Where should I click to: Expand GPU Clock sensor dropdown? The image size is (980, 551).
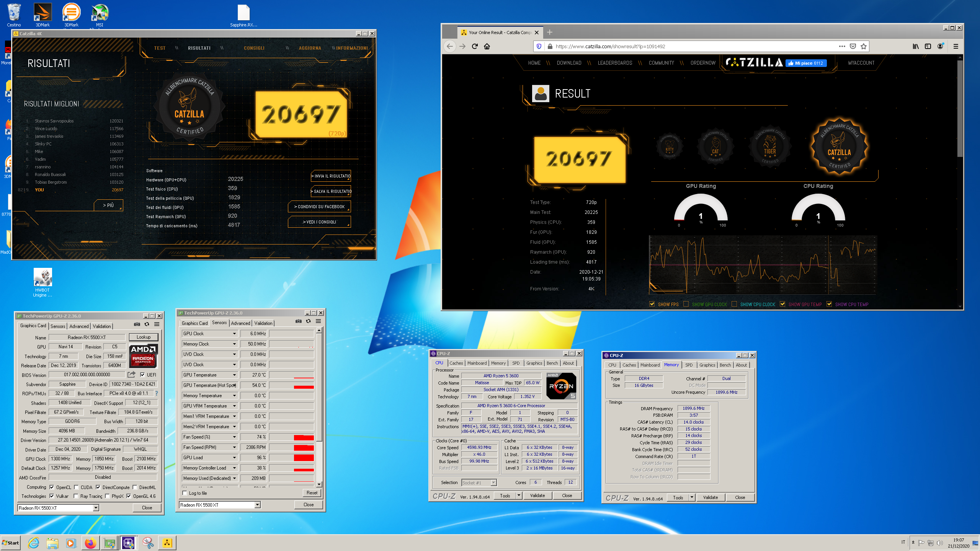point(234,334)
